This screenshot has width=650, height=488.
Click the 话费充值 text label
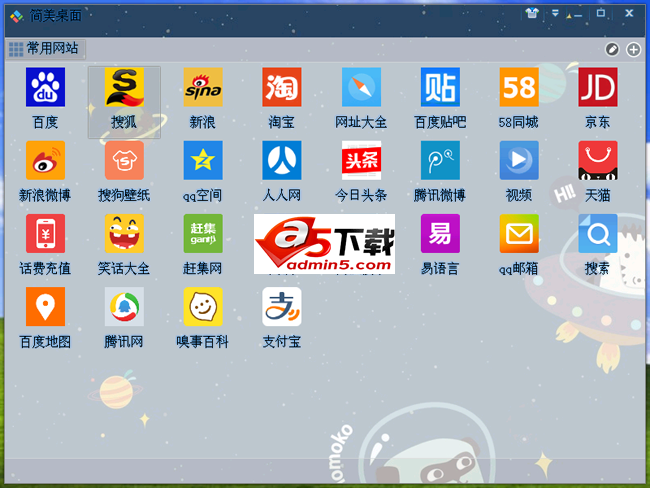point(45,269)
